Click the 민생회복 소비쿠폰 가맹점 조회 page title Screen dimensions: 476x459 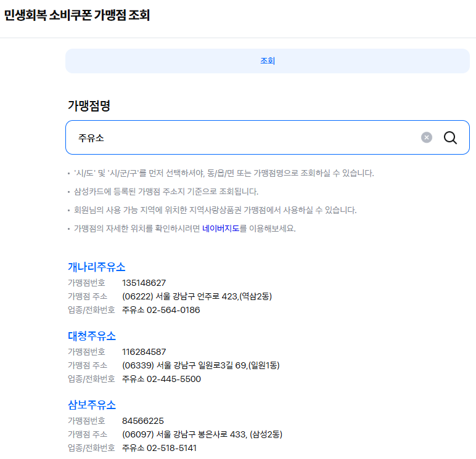tap(77, 15)
